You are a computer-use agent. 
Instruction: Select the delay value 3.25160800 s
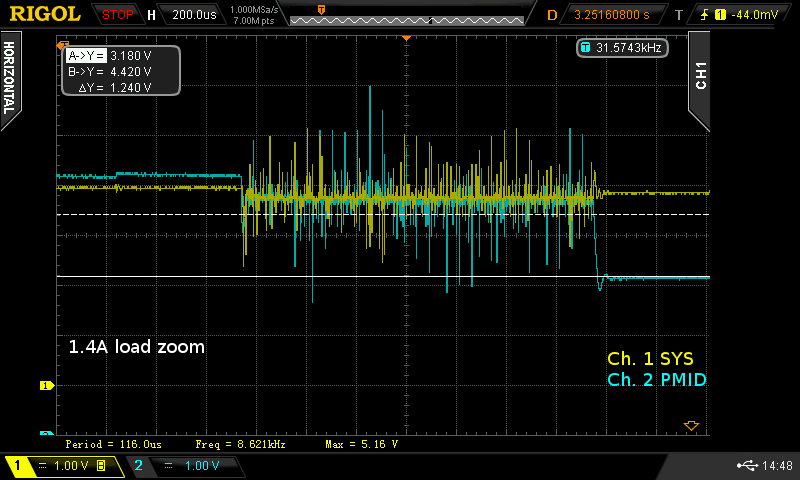click(612, 15)
